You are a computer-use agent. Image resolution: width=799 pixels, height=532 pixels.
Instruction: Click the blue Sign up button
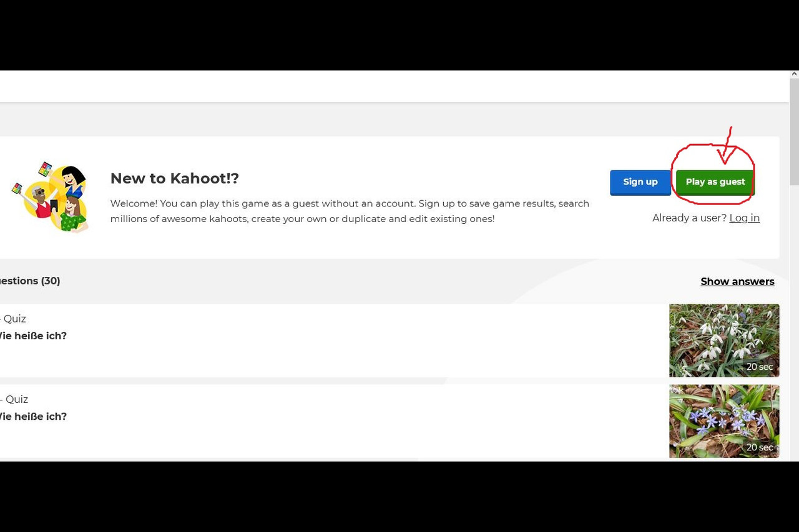[640, 182]
